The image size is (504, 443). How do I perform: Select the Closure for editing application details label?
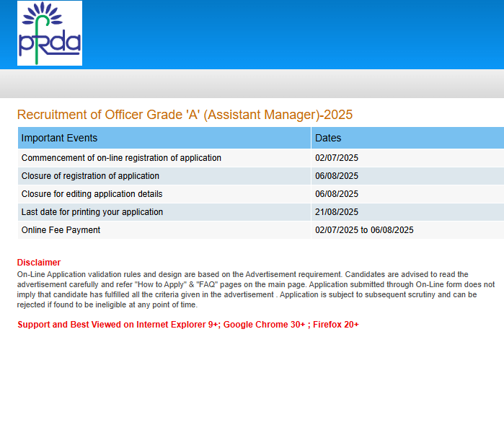point(92,194)
